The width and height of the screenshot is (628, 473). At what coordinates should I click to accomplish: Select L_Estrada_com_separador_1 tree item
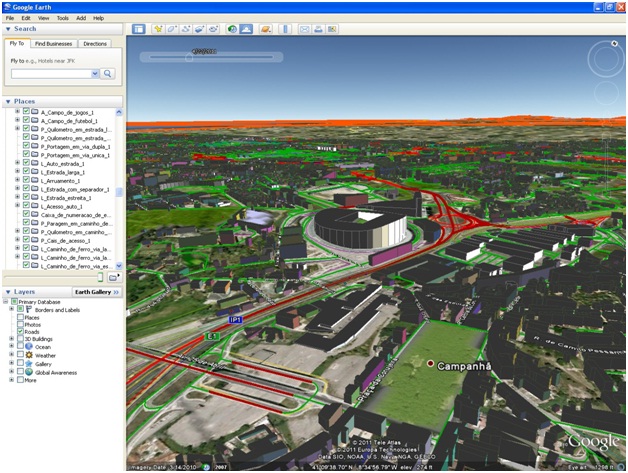(x=75, y=189)
